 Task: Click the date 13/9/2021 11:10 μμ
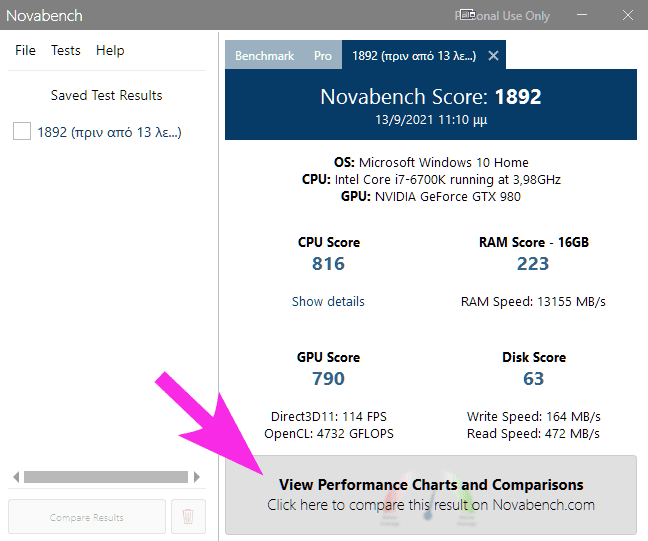431,120
